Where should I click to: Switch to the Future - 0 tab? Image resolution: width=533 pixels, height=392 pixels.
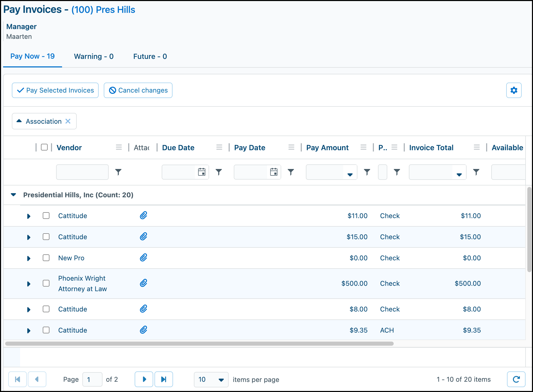pyautogui.click(x=150, y=56)
